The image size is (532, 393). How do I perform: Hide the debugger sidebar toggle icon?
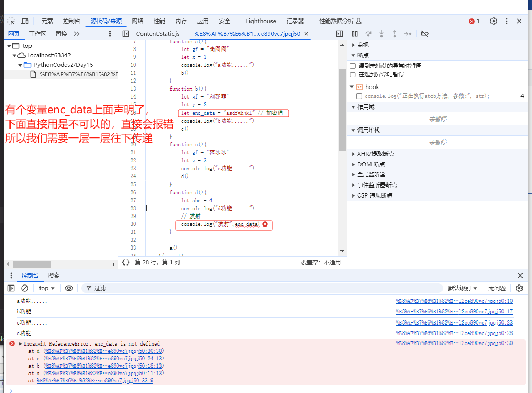pyautogui.click(x=339, y=34)
